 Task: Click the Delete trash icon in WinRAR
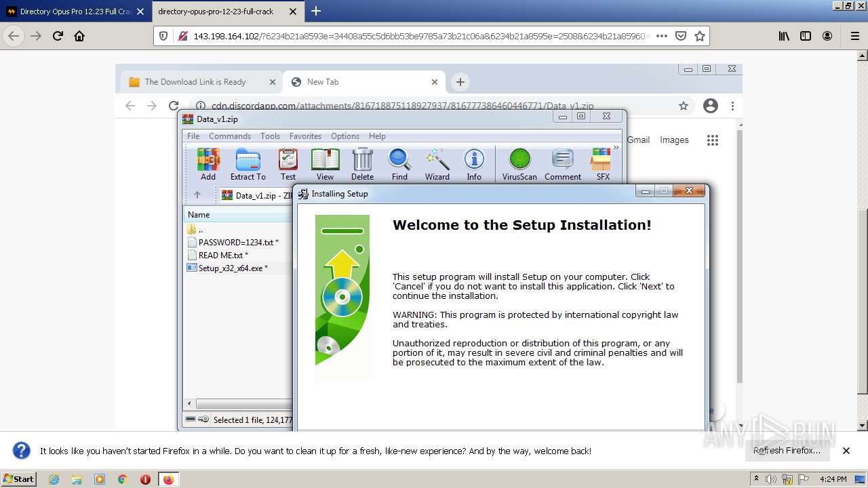[362, 165]
